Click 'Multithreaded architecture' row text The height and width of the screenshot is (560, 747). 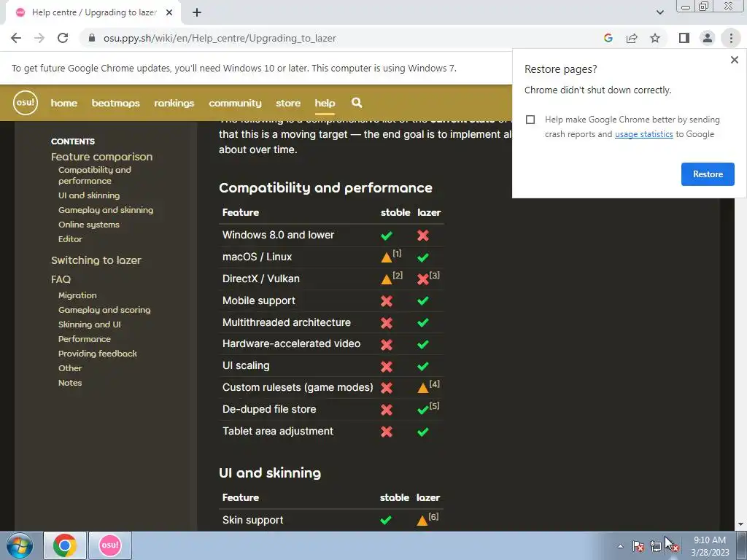[x=286, y=322]
